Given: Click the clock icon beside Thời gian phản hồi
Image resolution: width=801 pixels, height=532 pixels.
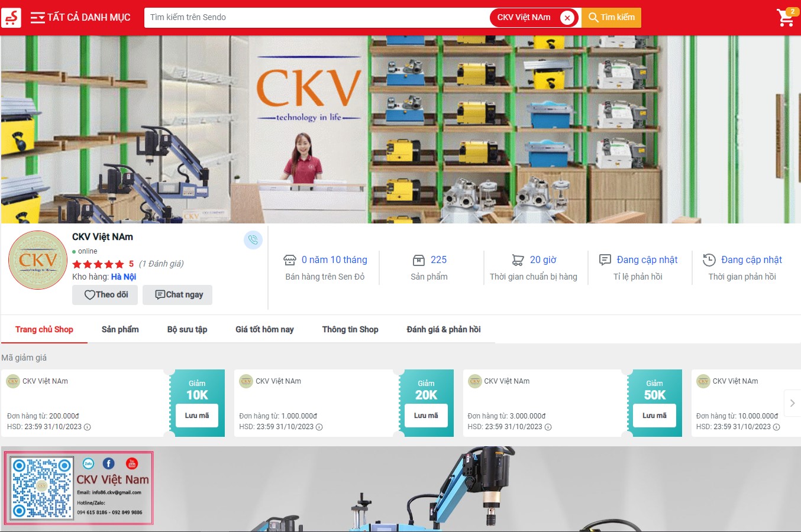Looking at the screenshot, I should (709, 260).
